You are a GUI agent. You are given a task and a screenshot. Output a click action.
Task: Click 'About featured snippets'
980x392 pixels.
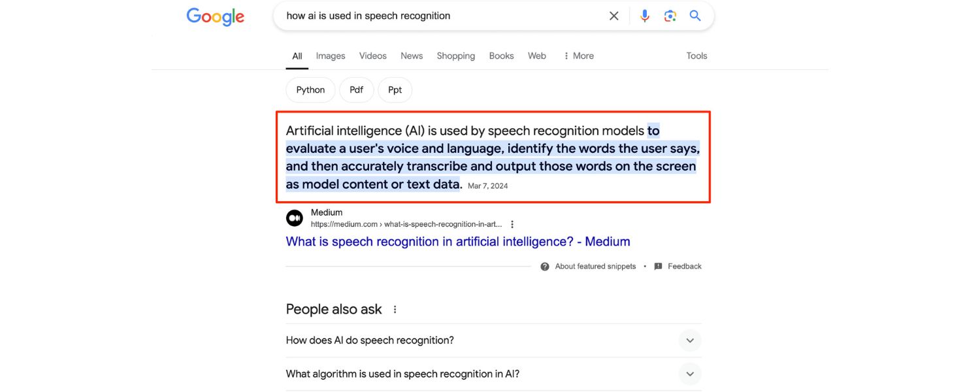tap(594, 266)
